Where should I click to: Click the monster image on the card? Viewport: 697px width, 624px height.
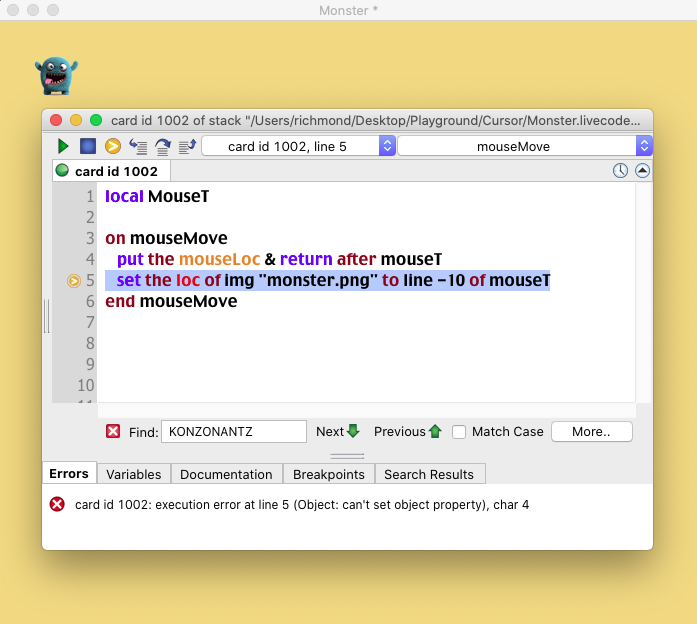(x=56, y=76)
